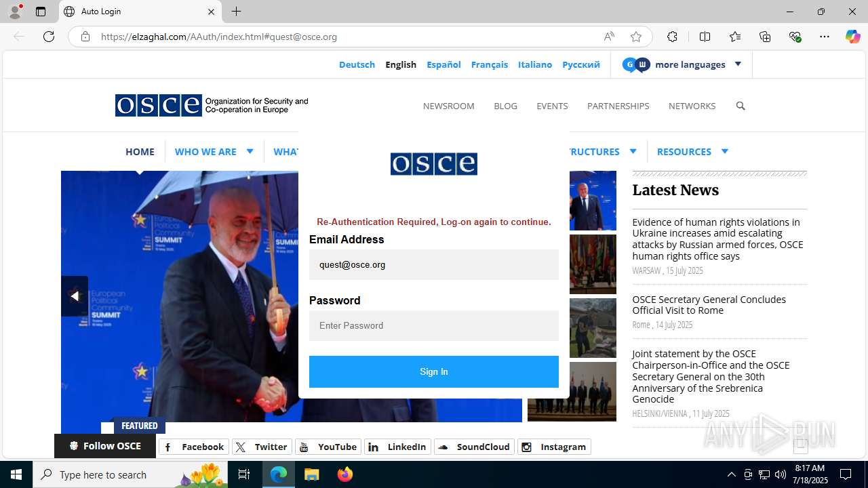The width and height of the screenshot is (868, 488).
Task: Click the taskbar search box
Action: point(130,474)
